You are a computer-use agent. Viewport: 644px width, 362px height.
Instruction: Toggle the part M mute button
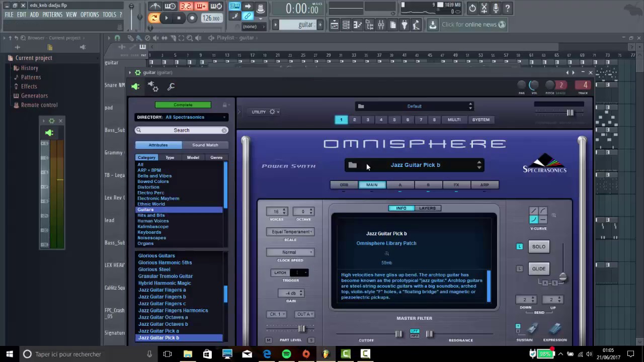(x=269, y=340)
